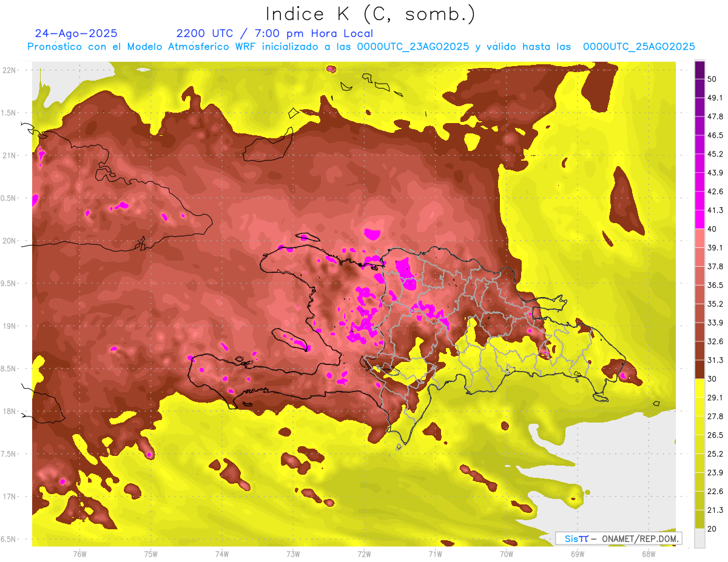The image size is (728, 562).
Task: Click the legend value "42.6"
Action: click(x=715, y=192)
